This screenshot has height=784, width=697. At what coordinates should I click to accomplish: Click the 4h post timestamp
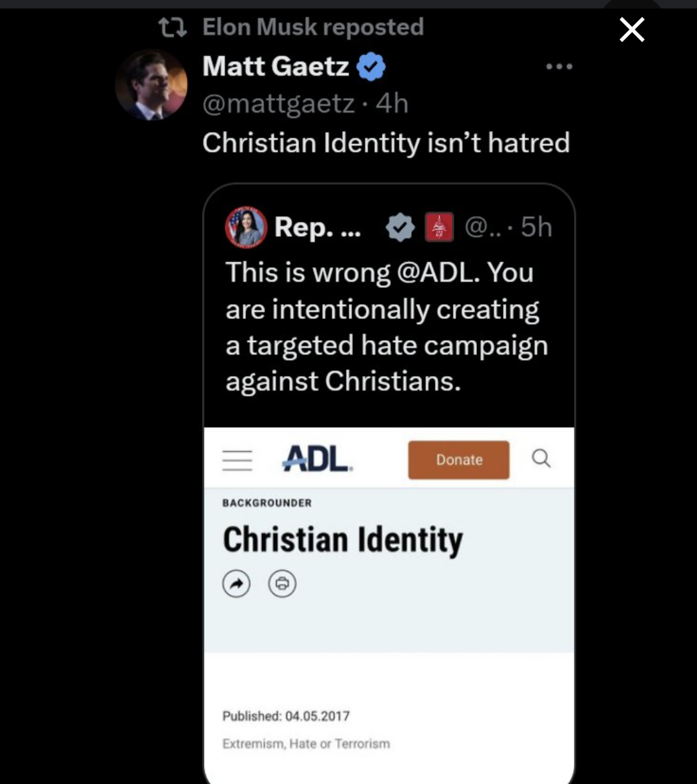pyautogui.click(x=392, y=103)
